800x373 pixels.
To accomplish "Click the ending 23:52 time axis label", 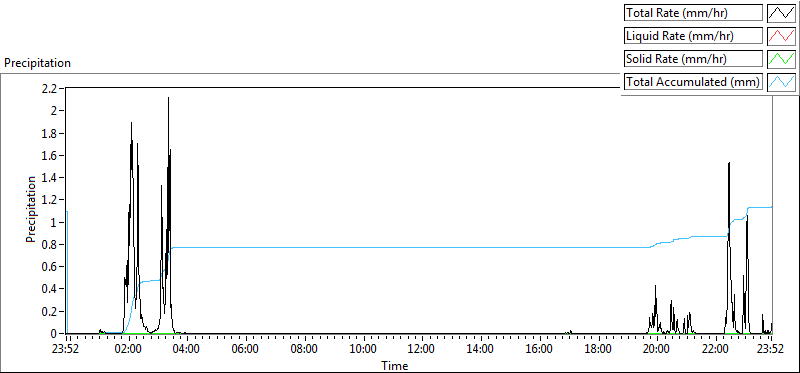I will [771, 350].
